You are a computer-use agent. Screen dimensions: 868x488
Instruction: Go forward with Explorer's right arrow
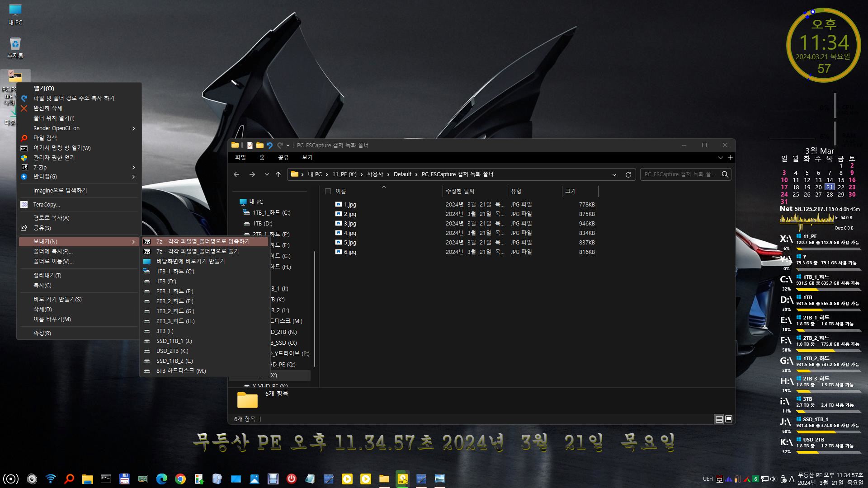point(252,174)
